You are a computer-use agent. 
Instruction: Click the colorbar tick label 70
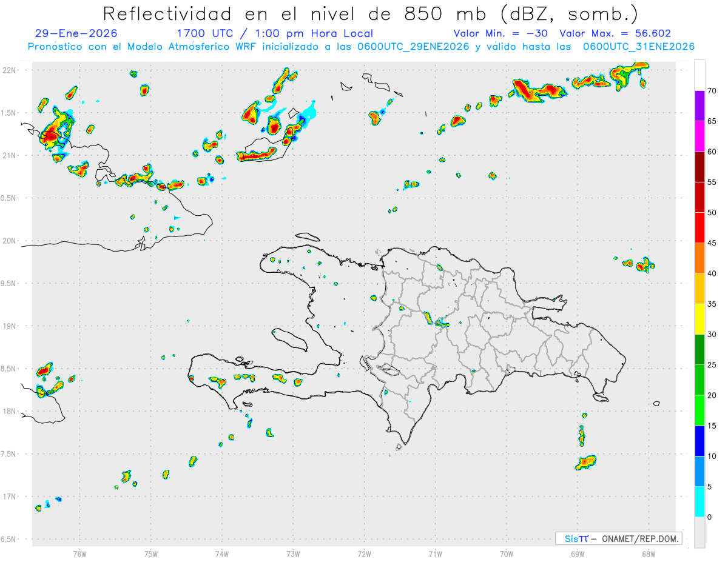coord(712,91)
